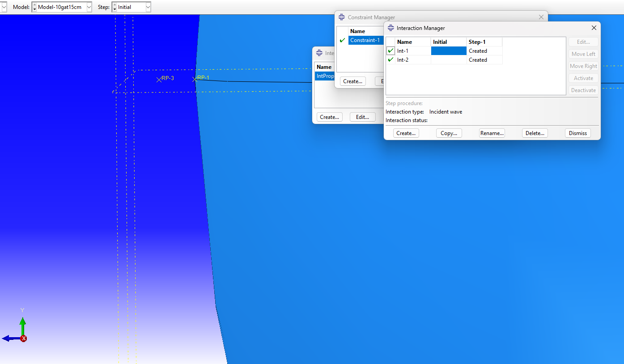Click the partially hidden property manager title icon
Screen dimensions: 624x364
coord(319,53)
